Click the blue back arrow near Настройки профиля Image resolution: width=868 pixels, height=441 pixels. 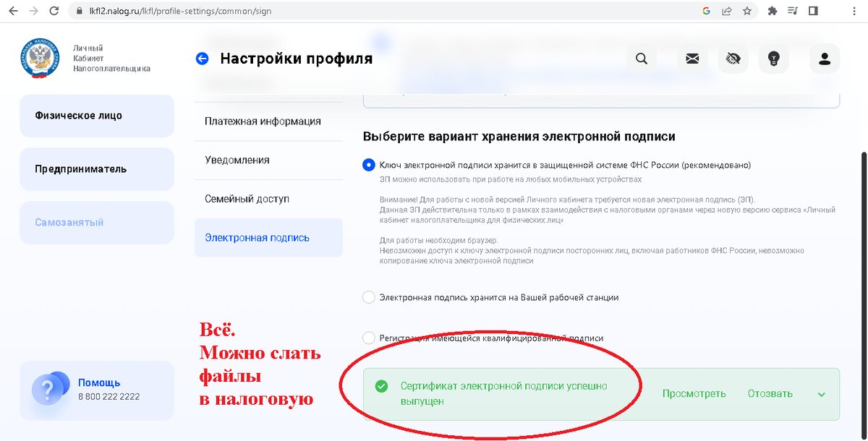[x=202, y=59]
